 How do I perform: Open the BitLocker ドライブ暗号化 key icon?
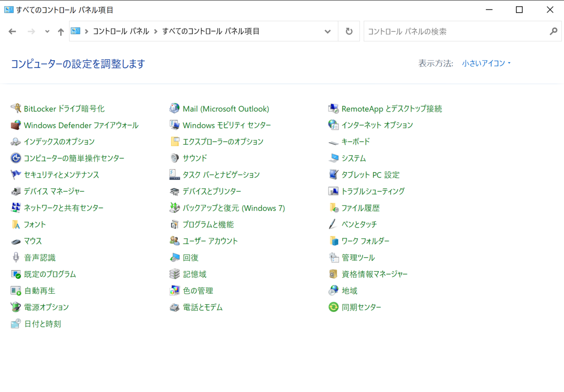[x=16, y=109]
